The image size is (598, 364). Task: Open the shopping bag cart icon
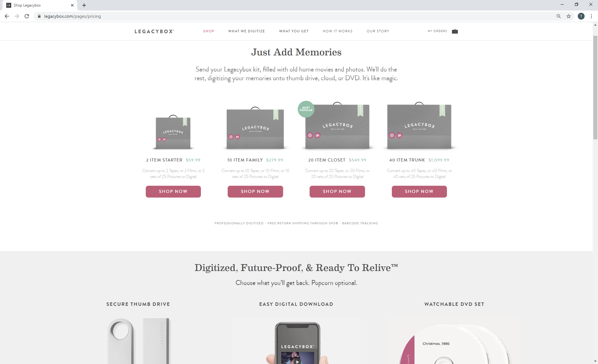(x=455, y=31)
